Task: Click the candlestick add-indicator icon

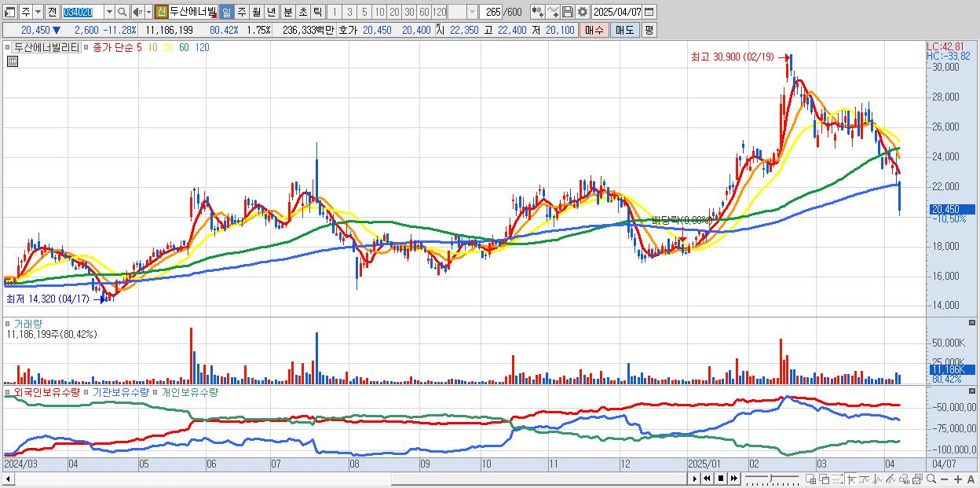Action: 538,12
